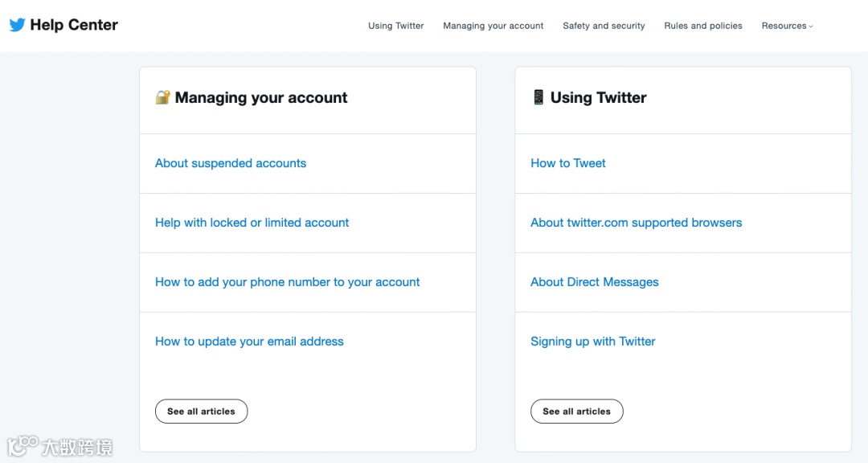
Task: Open the Using Twitter nav menu item
Action: click(x=396, y=26)
